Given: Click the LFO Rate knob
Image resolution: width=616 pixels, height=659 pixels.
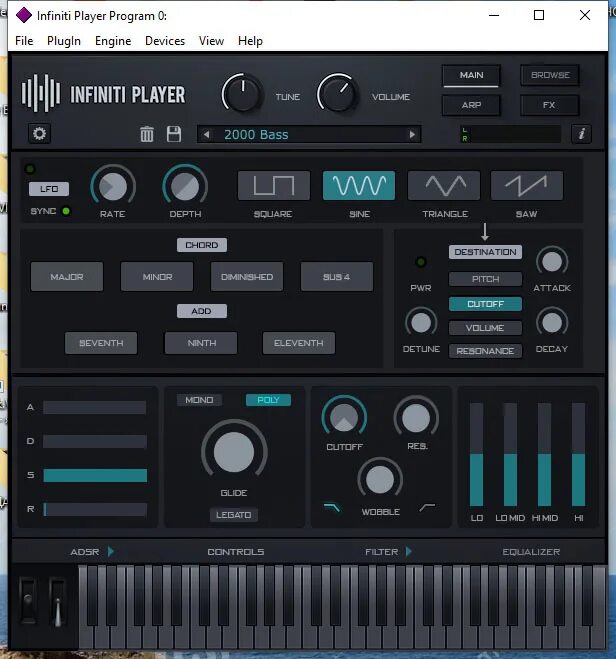Looking at the screenshot, I should 113,186.
